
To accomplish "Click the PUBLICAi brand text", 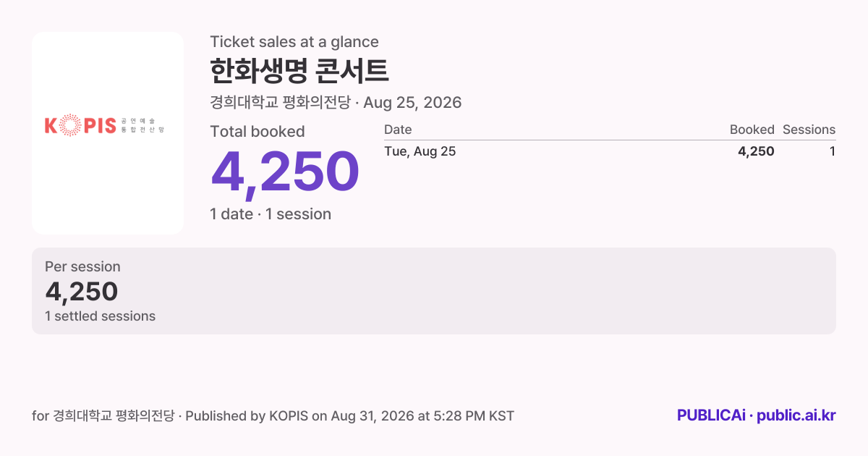I will tap(711, 415).
